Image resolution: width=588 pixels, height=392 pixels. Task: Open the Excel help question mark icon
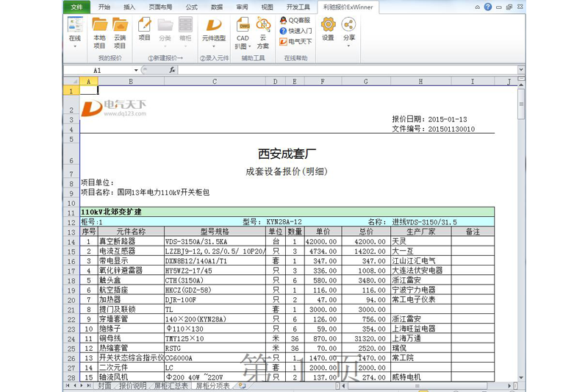[x=487, y=7]
